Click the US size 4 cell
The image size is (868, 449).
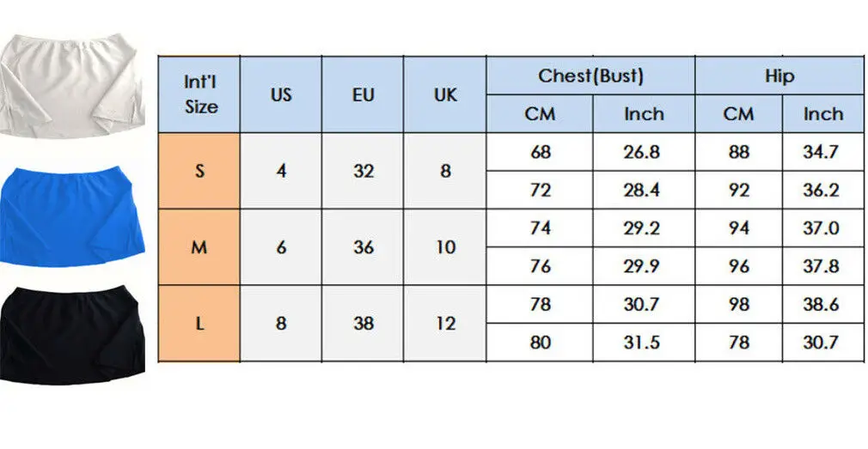coord(281,170)
